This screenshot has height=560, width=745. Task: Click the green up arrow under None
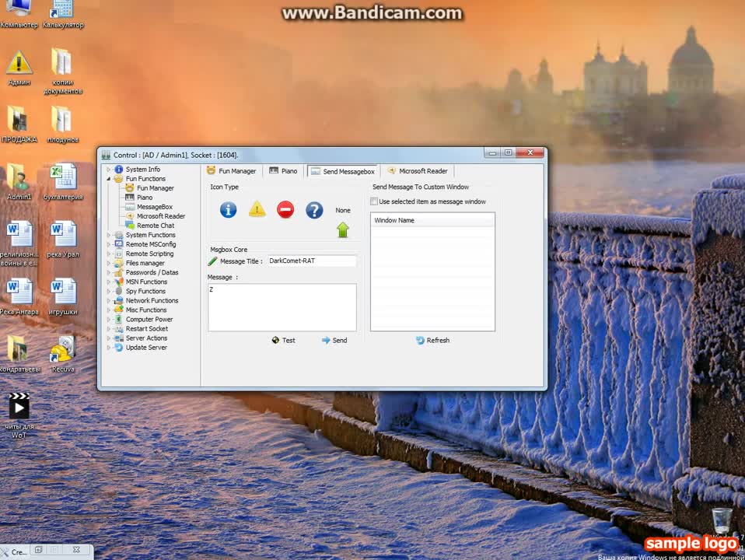click(x=343, y=230)
